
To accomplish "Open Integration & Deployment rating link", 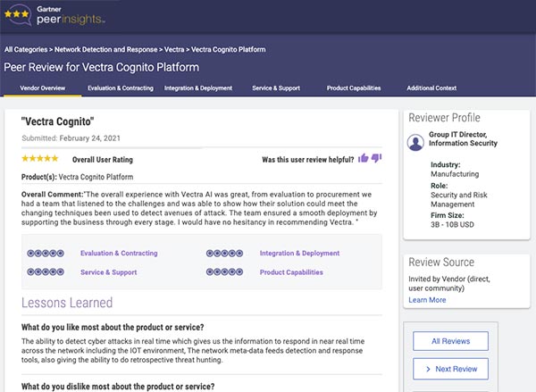I will coord(299,254).
